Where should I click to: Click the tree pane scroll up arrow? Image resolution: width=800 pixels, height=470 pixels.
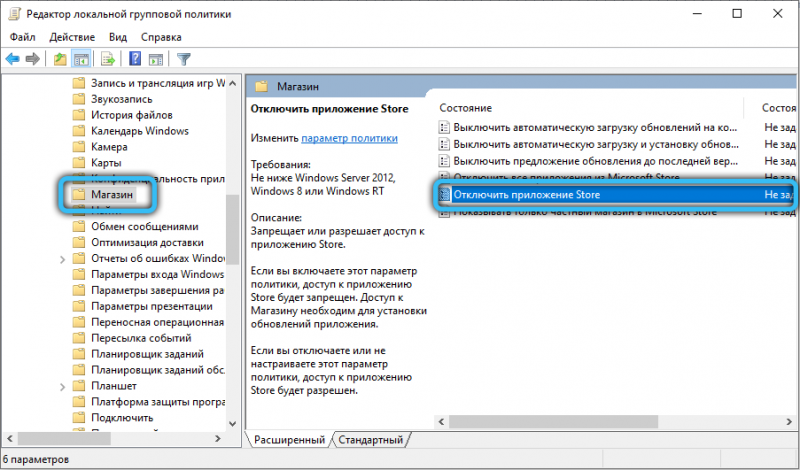pyautogui.click(x=233, y=83)
